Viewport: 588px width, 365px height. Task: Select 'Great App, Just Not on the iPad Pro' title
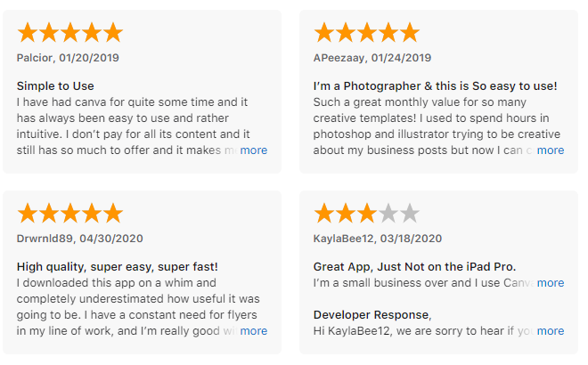click(x=414, y=267)
